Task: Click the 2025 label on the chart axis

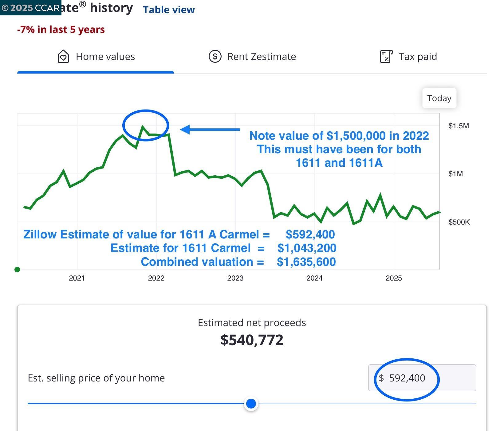Action: click(x=394, y=278)
